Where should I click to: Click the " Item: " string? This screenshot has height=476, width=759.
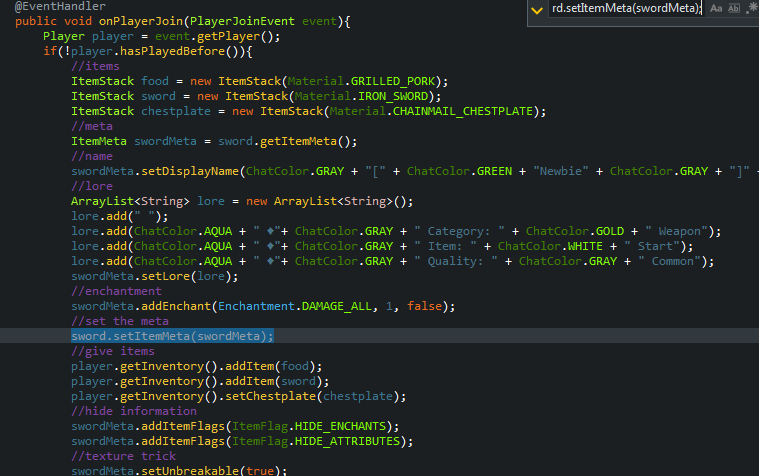click(x=445, y=246)
